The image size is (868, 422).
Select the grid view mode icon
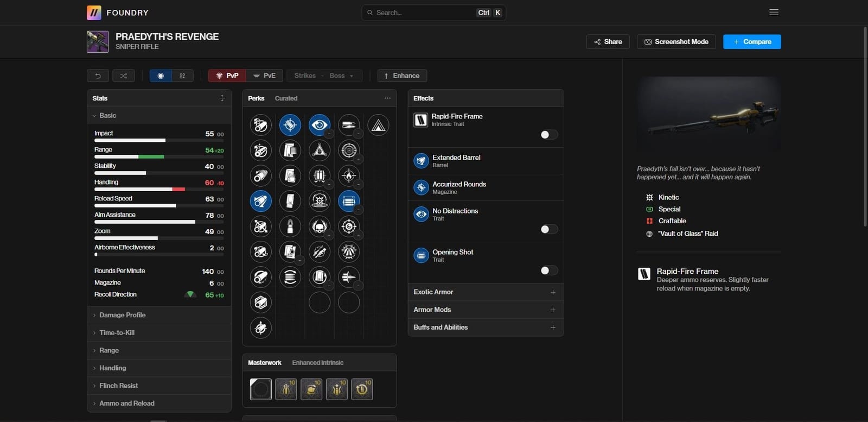182,76
